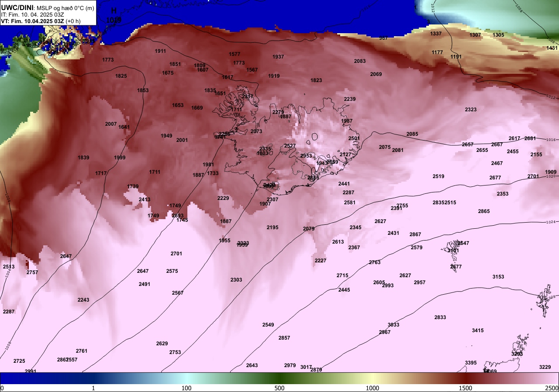This screenshot has height=392, width=559.
Task: Click the height value 2079
Action: pyautogui.click(x=309, y=229)
